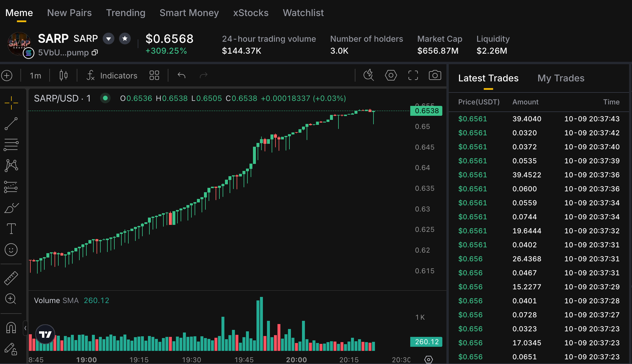Select the ruler measure tool
The image size is (632, 364).
tap(11, 278)
